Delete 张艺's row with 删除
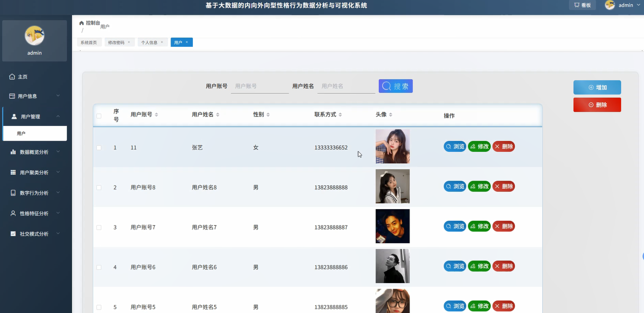 (x=504, y=146)
